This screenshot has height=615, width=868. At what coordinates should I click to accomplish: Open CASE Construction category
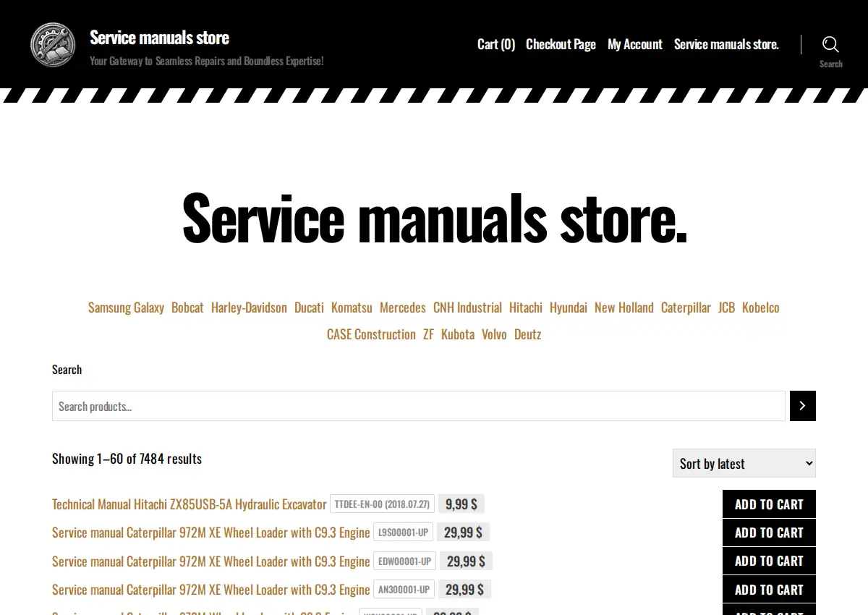(x=371, y=334)
